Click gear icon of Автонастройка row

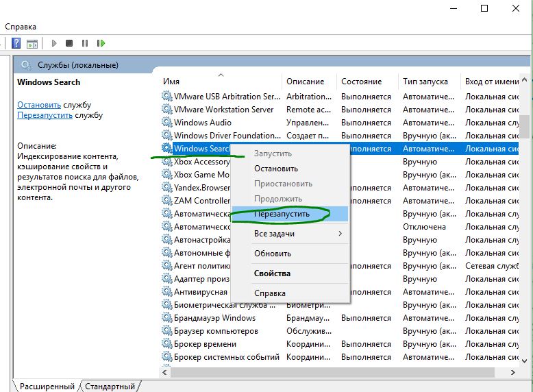pos(166,239)
